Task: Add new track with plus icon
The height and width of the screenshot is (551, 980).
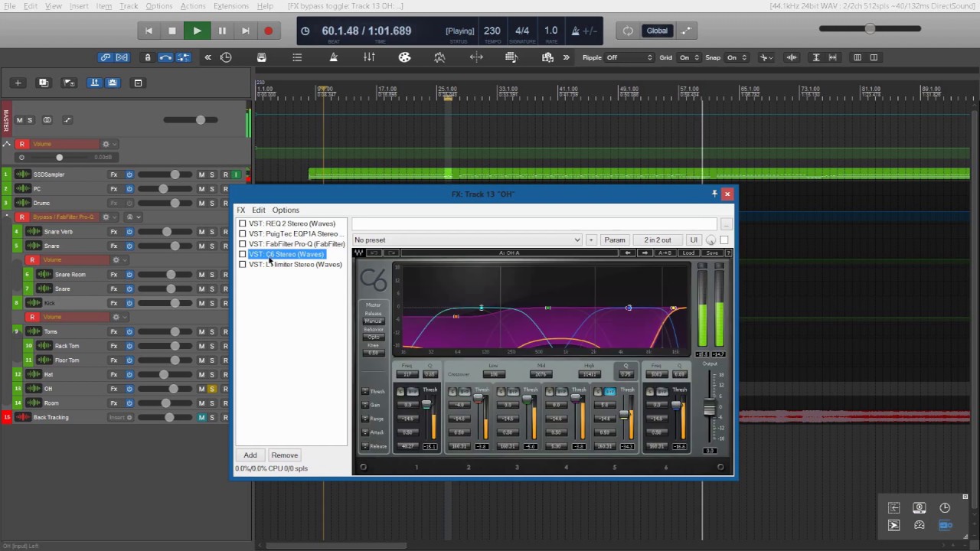Action: tap(18, 83)
